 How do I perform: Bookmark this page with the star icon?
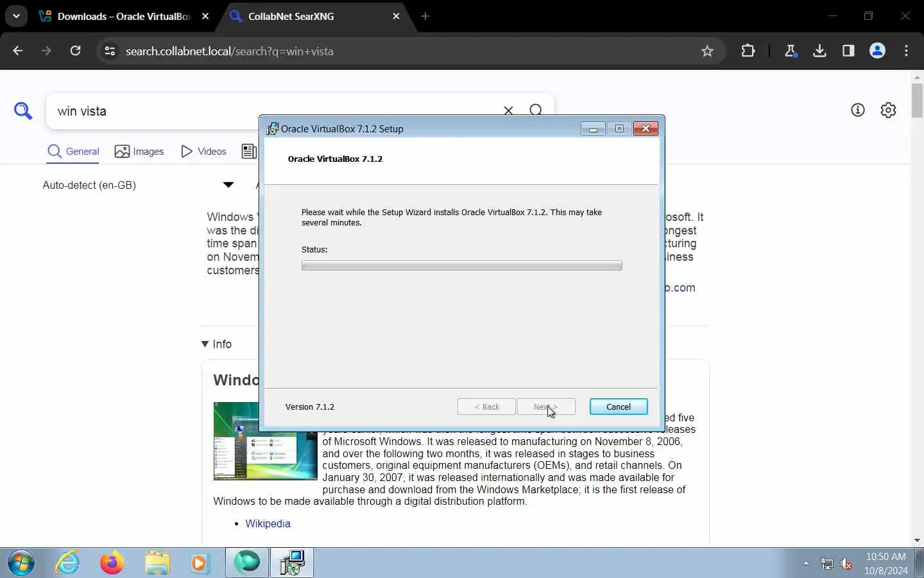point(707,51)
